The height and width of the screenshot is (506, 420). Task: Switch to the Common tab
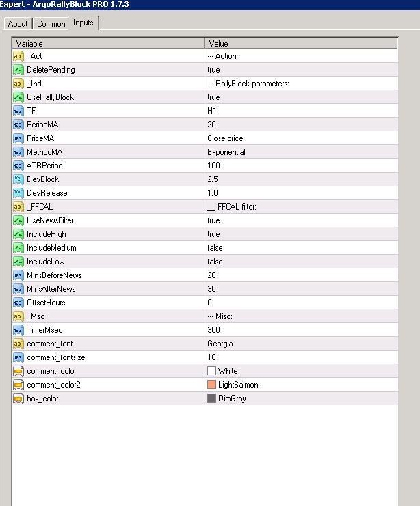[51, 24]
